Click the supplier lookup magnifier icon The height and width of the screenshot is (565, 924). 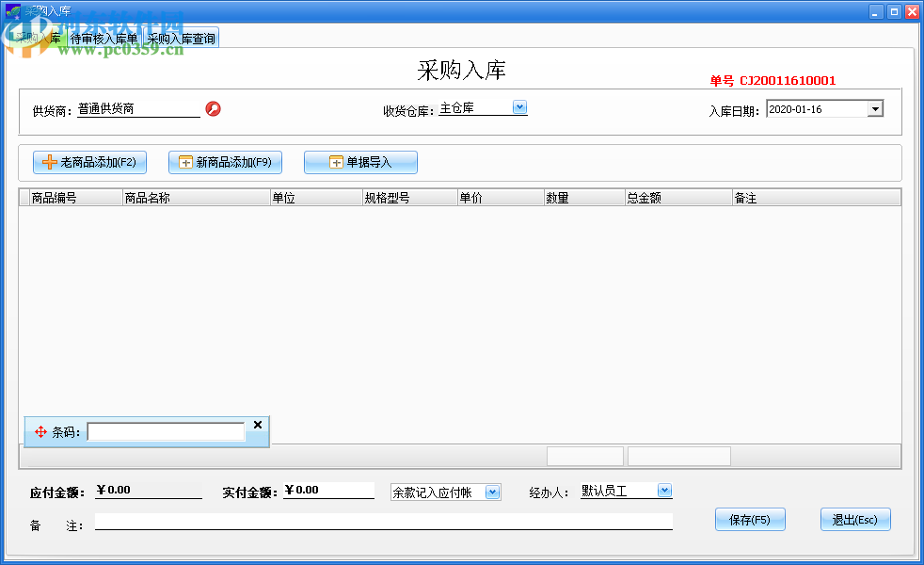(x=213, y=108)
